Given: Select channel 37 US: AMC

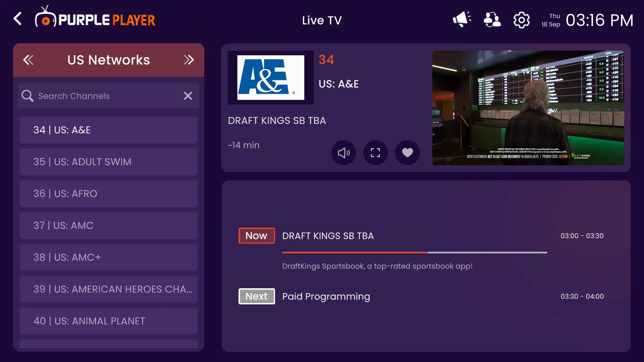Looking at the screenshot, I should pos(109,226).
